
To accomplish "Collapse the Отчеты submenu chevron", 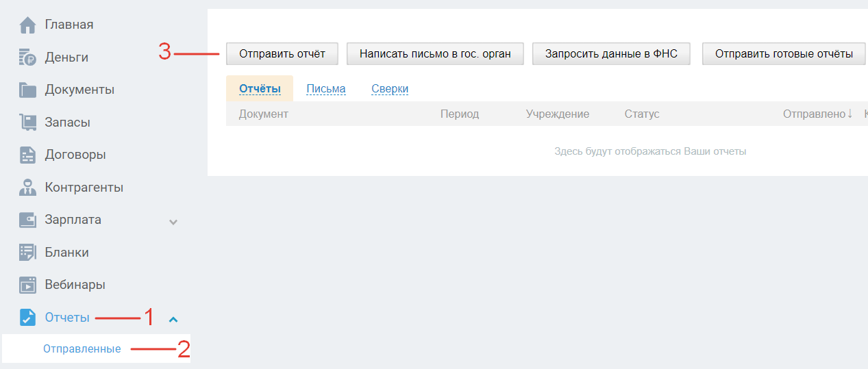I will click(173, 319).
